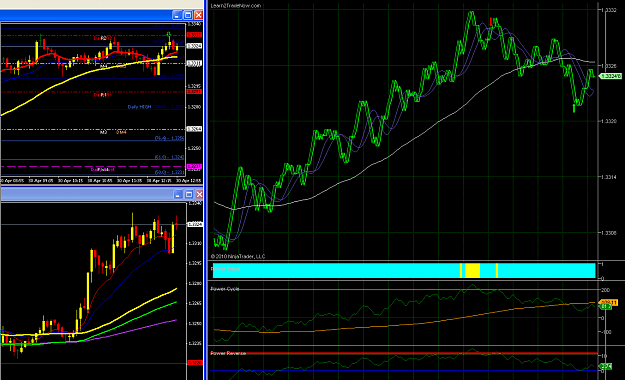Click the top red price tag in upper-left chart

click(x=194, y=35)
